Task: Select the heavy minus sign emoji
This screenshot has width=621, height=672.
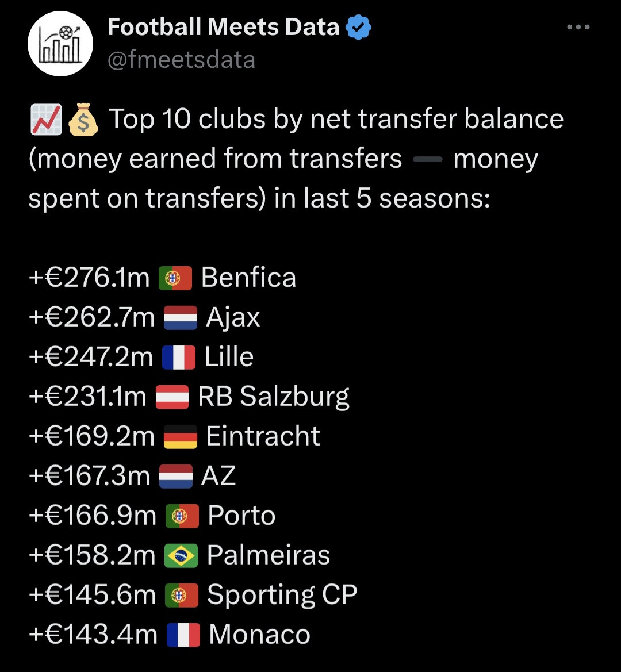Action: (427, 160)
